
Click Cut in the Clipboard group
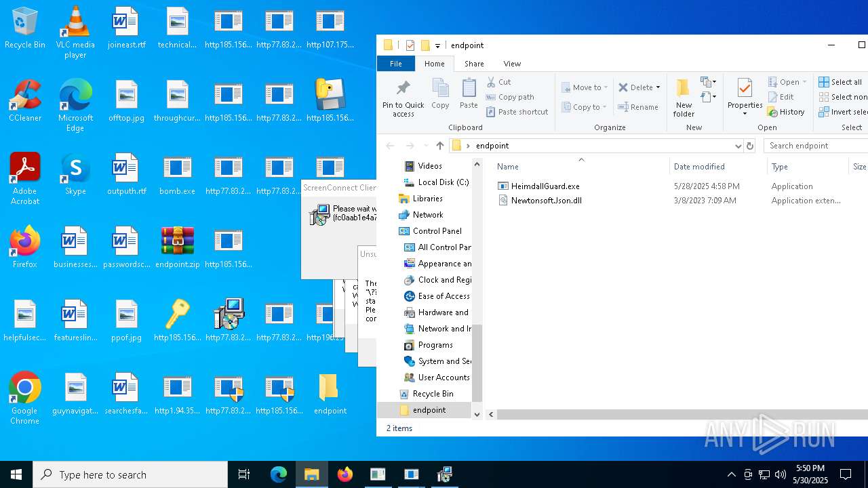pos(499,82)
